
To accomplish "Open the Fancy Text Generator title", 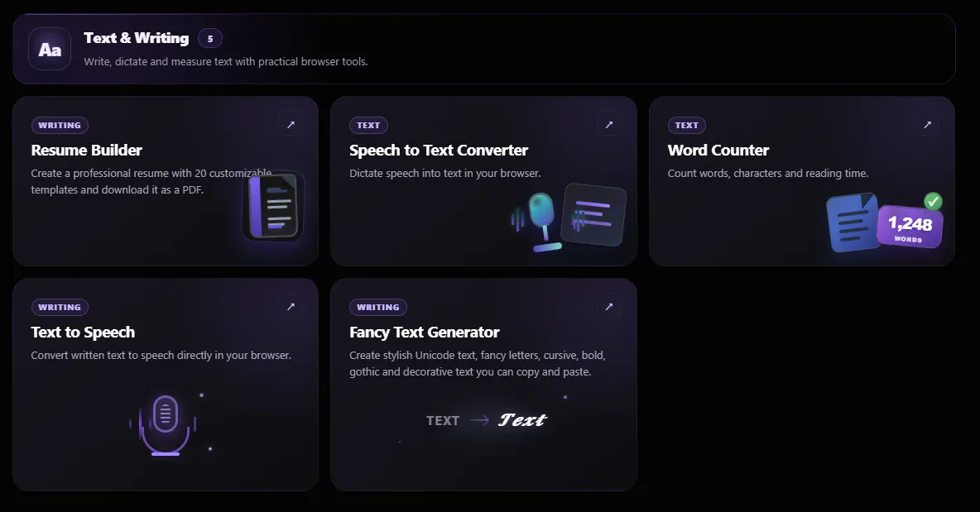I will click(x=425, y=333).
